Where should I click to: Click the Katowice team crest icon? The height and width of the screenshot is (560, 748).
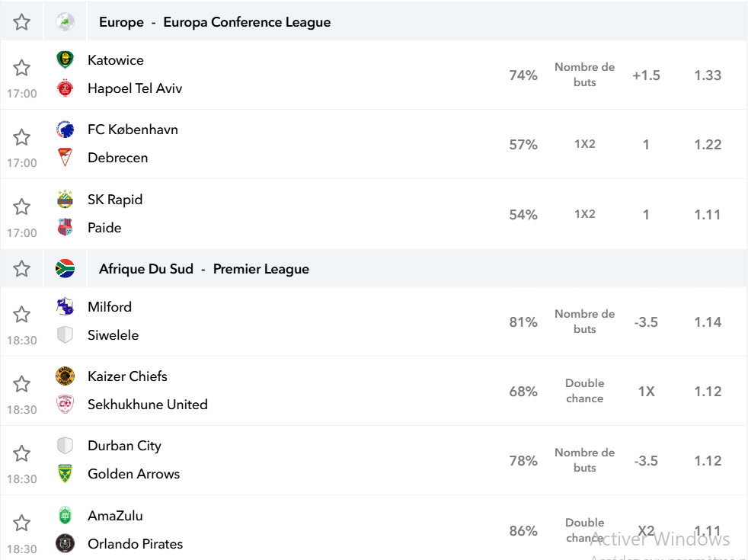pyautogui.click(x=65, y=60)
